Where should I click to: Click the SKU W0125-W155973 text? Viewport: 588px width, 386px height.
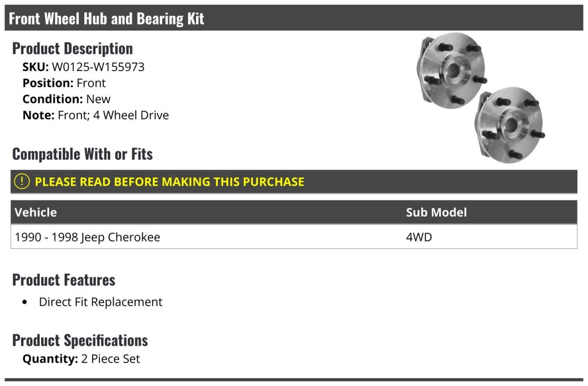[x=83, y=67]
